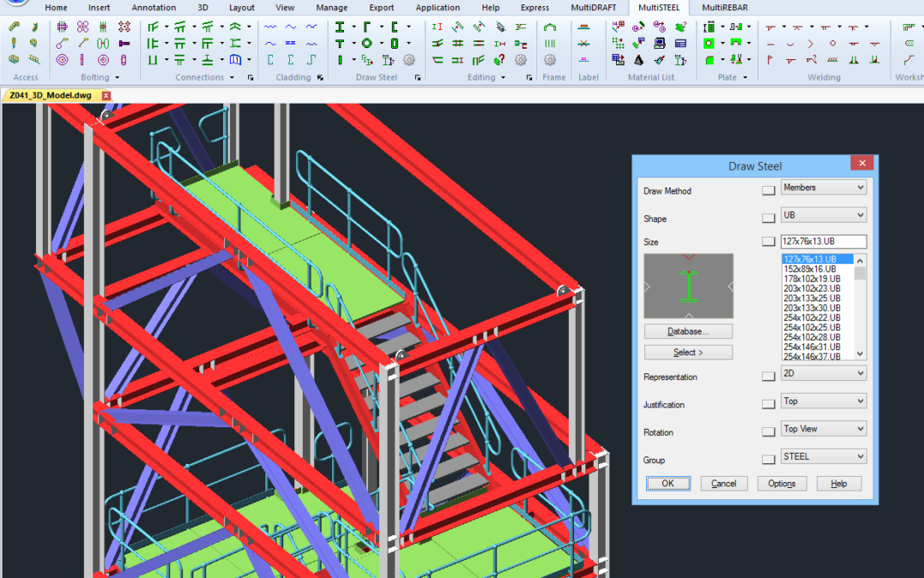Open the Group dropdown showing STEEL

click(x=824, y=456)
